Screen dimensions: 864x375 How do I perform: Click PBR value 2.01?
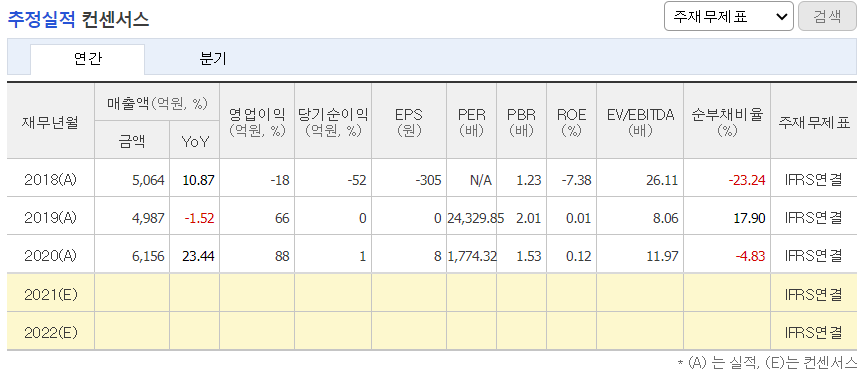point(530,218)
